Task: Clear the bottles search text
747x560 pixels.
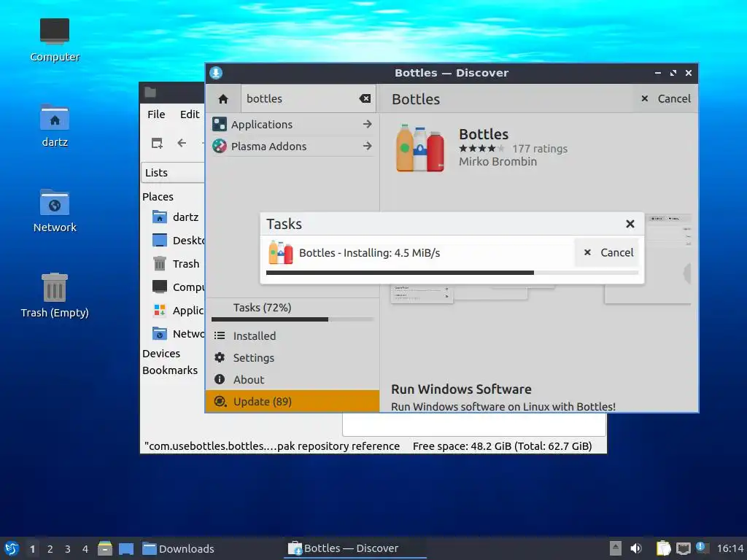Action: [x=365, y=98]
